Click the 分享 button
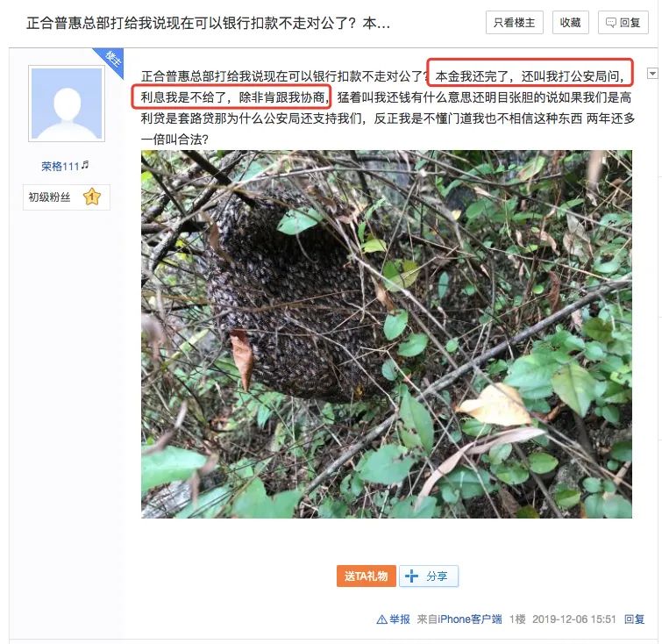The image size is (662, 644). coord(428,576)
